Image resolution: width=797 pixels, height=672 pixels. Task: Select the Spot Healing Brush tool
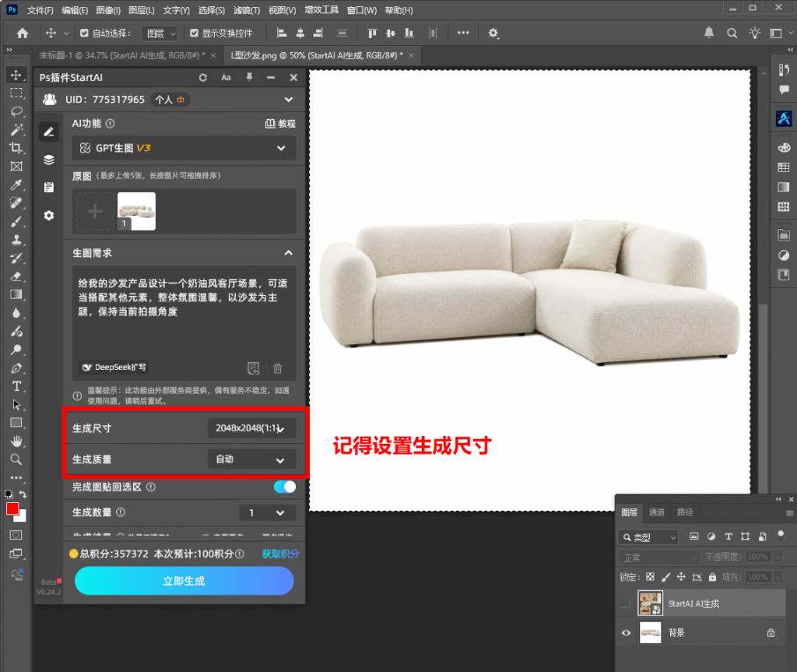click(16, 203)
